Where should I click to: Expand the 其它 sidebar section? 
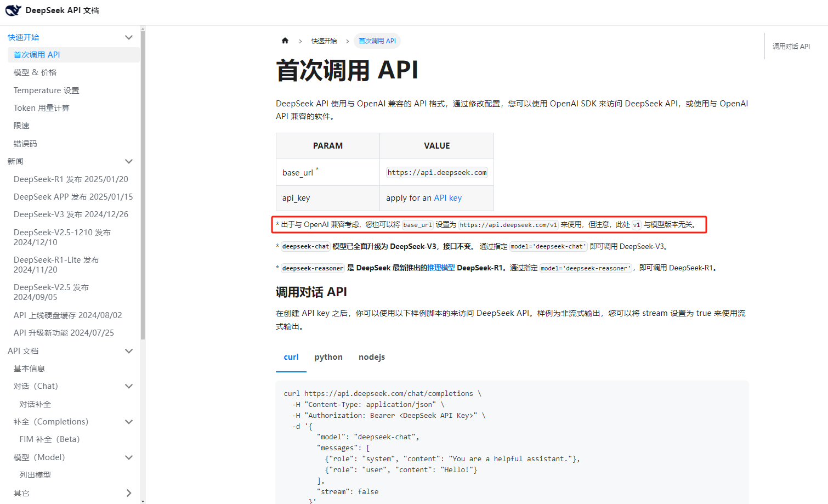coord(129,493)
